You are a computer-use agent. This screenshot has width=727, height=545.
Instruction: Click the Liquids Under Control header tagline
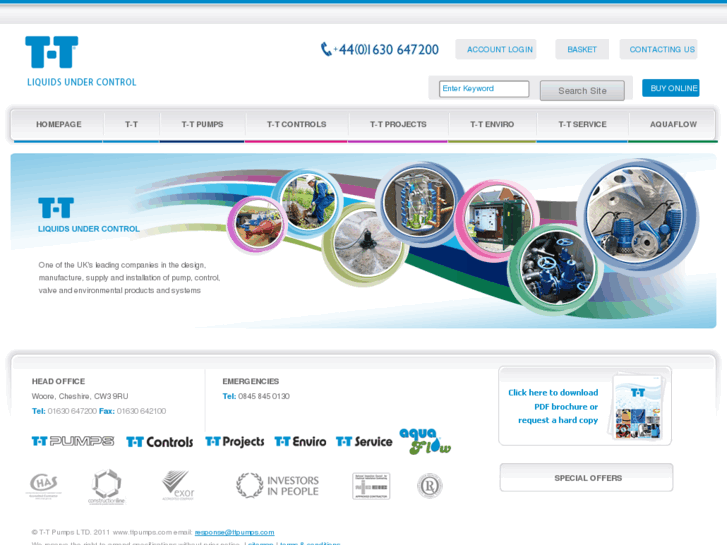click(x=82, y=82)
